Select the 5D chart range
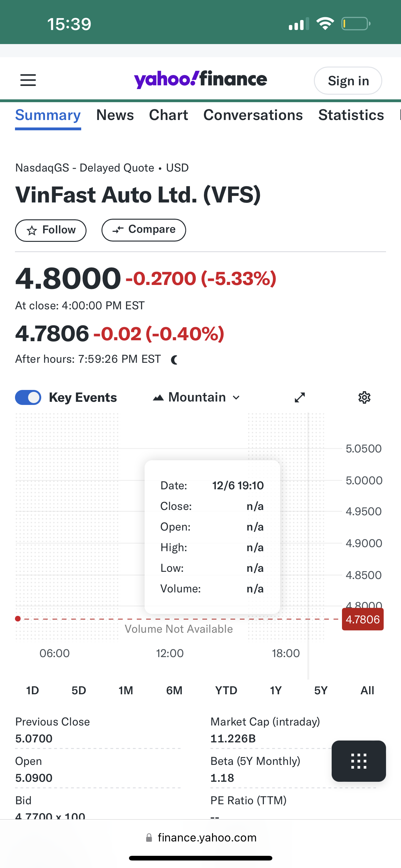Image resolution: width=401 pixels, height=868 pixels. pos(79,691)
